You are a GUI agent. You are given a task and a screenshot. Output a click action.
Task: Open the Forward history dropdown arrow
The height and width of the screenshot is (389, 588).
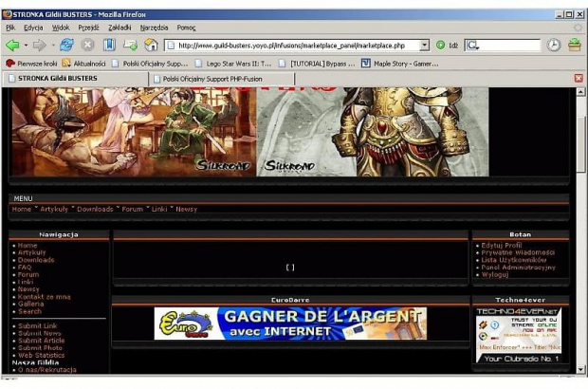53,46
